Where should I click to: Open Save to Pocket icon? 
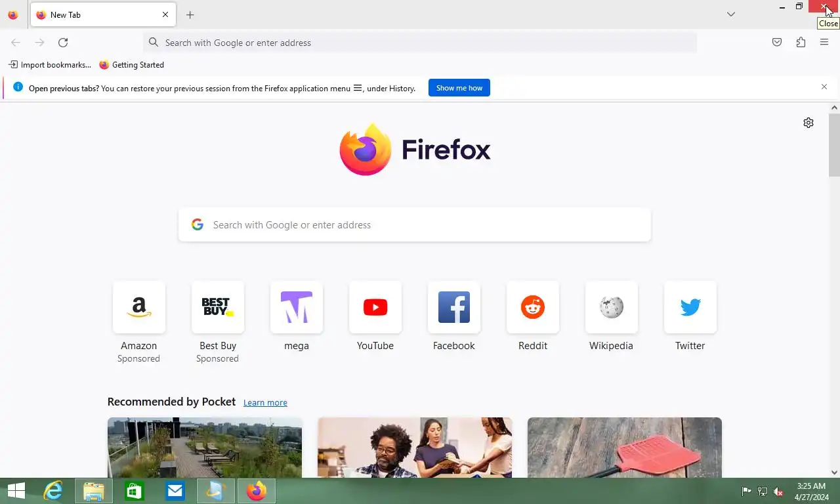click(777, 43)
